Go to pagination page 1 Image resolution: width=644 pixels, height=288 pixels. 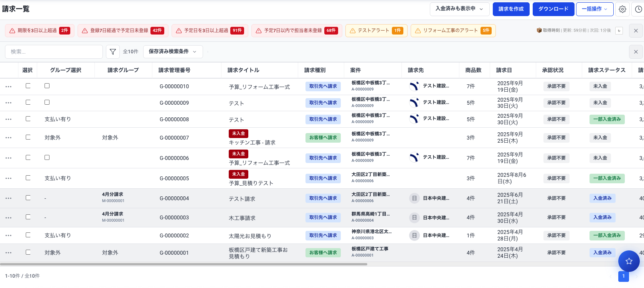(x=624, y=276)
